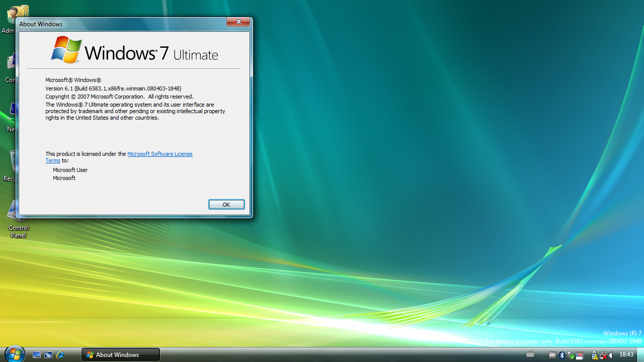Open the Microsoft Software License Terms link
The image size is (644, 362).
pos(159,154)
